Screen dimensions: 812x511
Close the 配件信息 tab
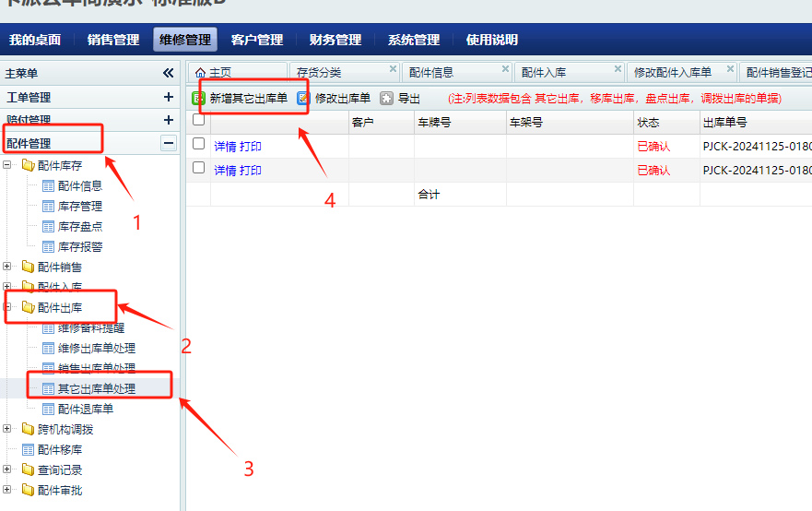pyautogui.click(x=505, y=69)
